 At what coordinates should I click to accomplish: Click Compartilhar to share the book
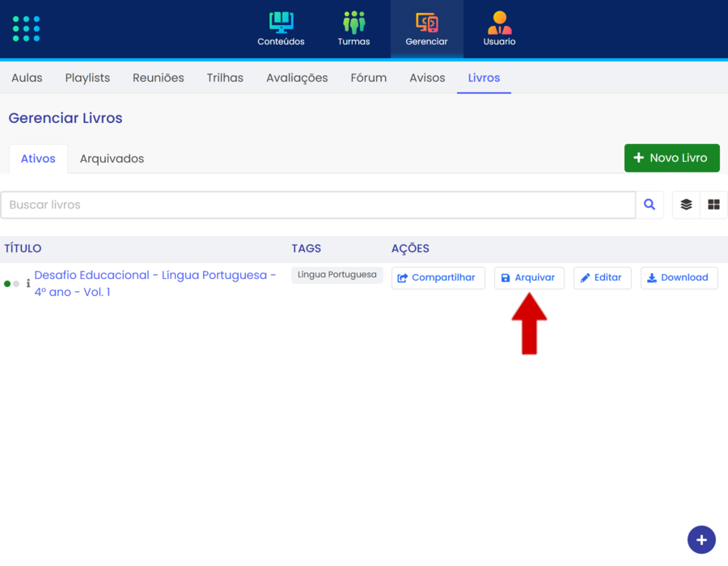tap(438, 278)
